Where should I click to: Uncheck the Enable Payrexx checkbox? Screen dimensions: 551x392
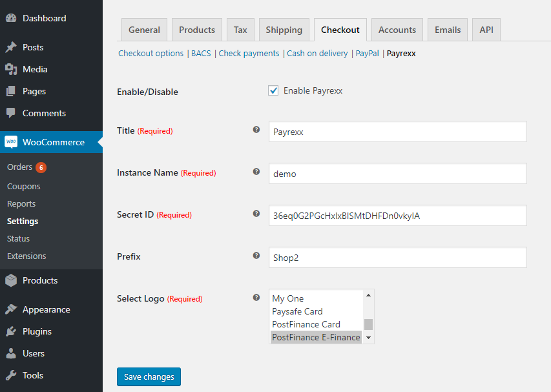(273, 91)
